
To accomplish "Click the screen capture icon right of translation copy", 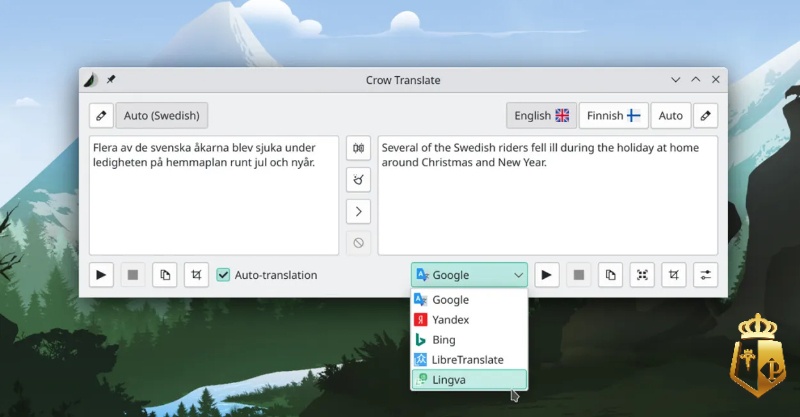I will pyautogui.click(x=642, y=275).
